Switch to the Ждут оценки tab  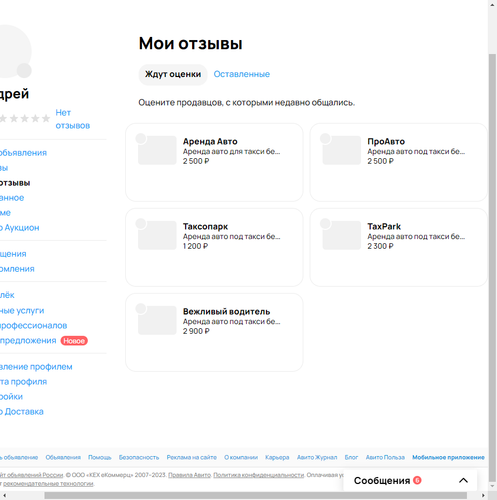[173, 74]
